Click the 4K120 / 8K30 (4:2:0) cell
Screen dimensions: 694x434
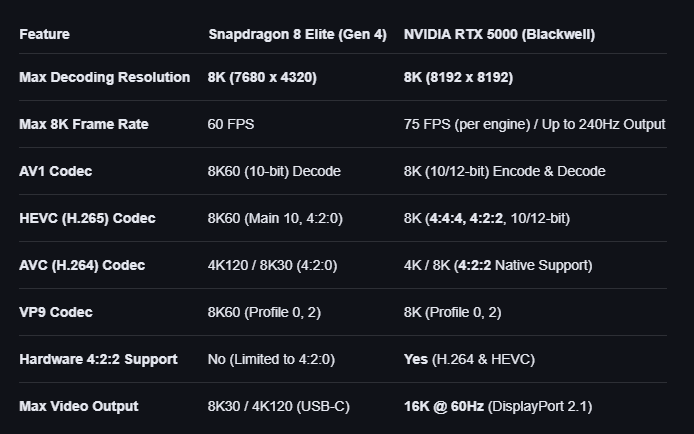(272, 265)
